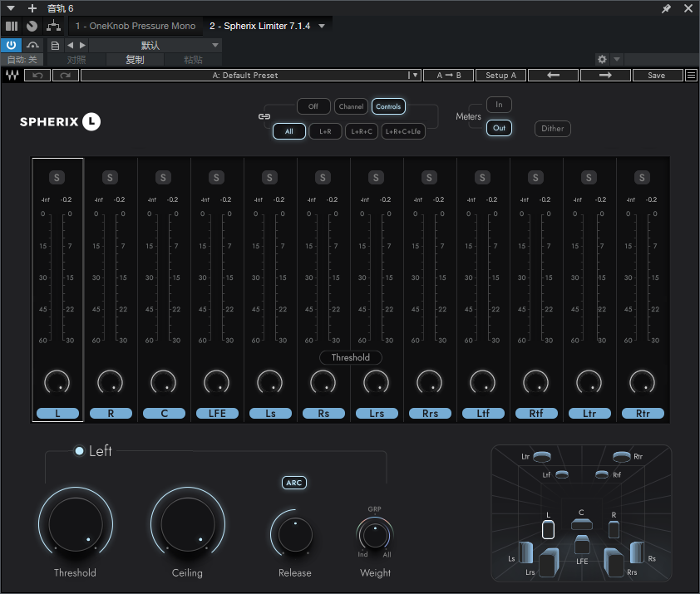Screen dimensions: 700x594
Task: Switch to OneKnob Pressure Mono tab
Action: click(136, 26)
